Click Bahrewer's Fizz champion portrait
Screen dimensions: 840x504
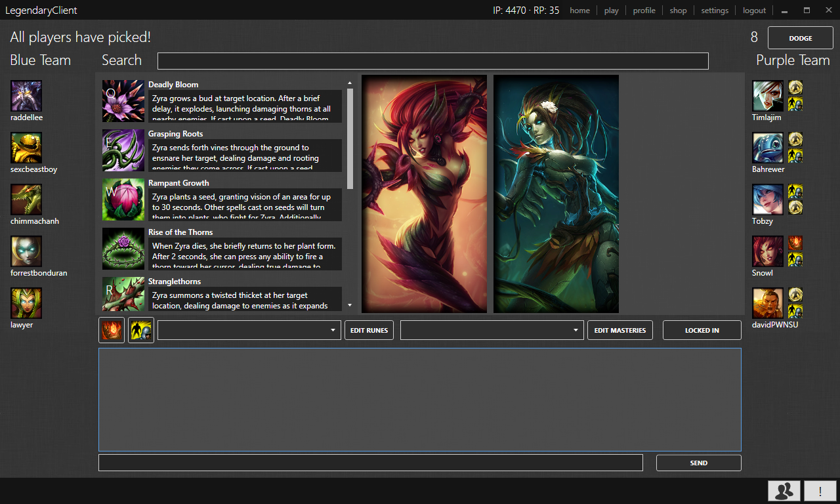768,148
